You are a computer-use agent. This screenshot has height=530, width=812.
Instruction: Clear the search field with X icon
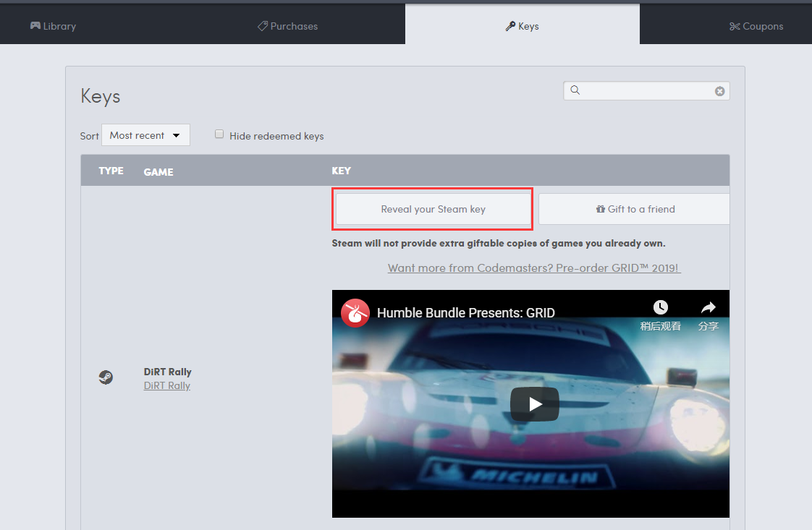pyautogui.click(x=720, y=91)
